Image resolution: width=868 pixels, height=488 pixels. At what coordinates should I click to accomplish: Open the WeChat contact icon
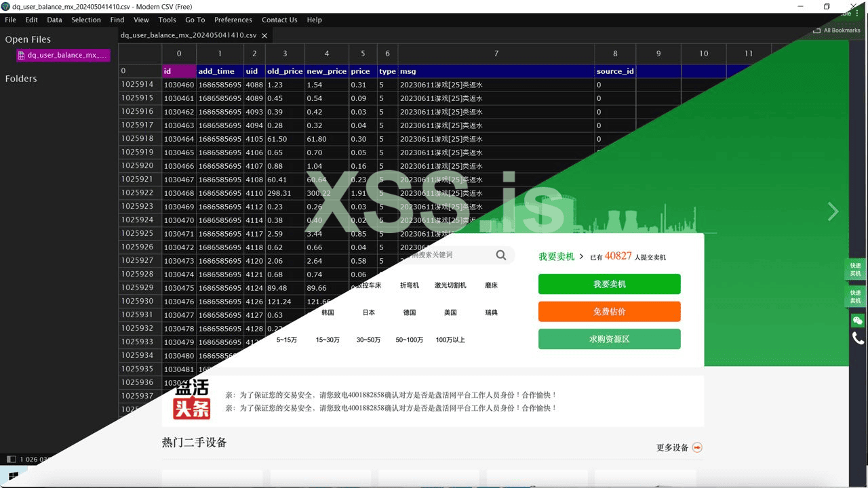[858, 321]
